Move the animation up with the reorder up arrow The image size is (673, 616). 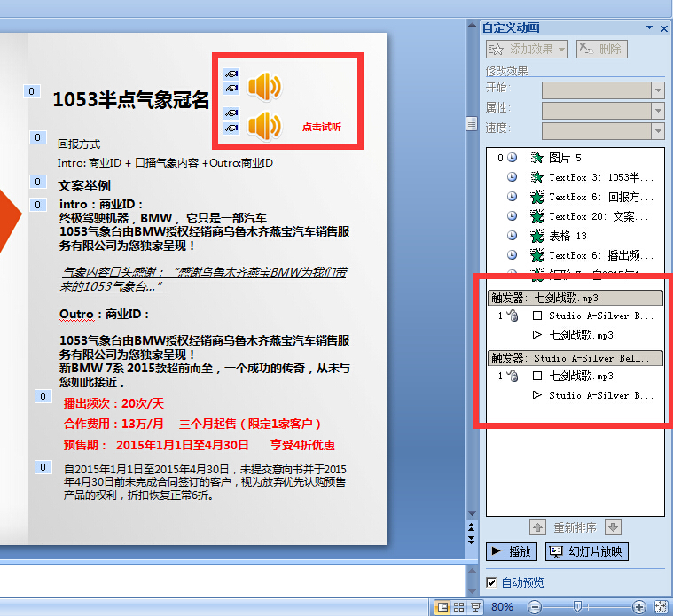[x=538, y=527]
